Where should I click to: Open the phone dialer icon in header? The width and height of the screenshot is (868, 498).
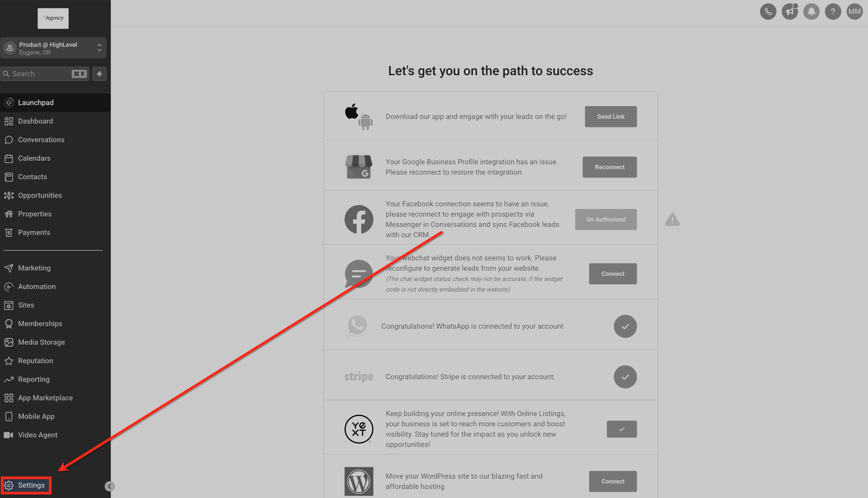[x=768, y=12]
